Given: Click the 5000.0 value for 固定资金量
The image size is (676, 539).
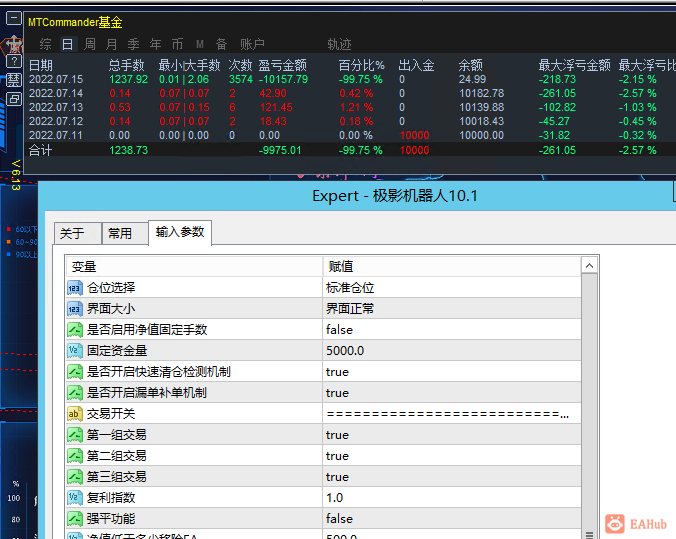Looking at the screenshot, I should click(451, 351).
